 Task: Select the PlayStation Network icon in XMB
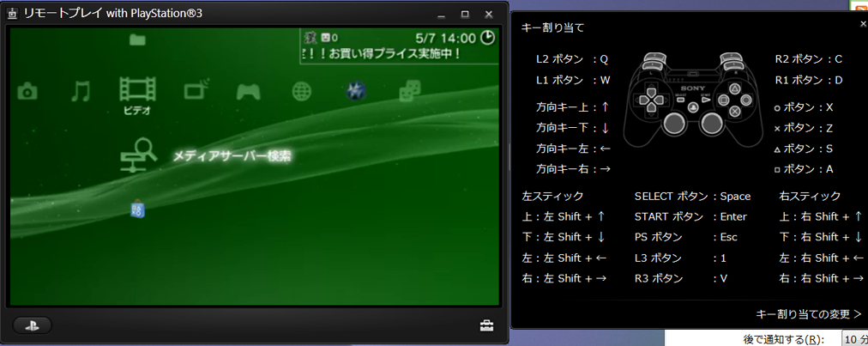click(x=355, y=91)
